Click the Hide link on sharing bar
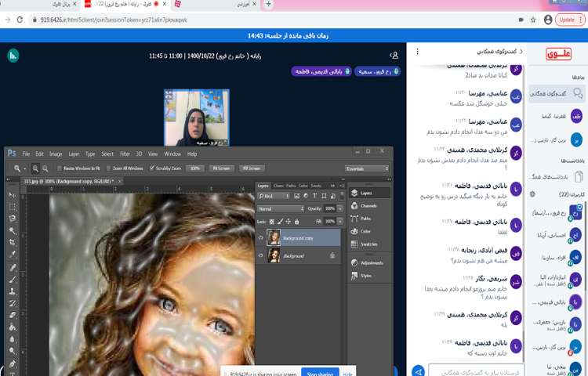Image resolution: width=588 pixels, height=376 pixels. (347, 374)
